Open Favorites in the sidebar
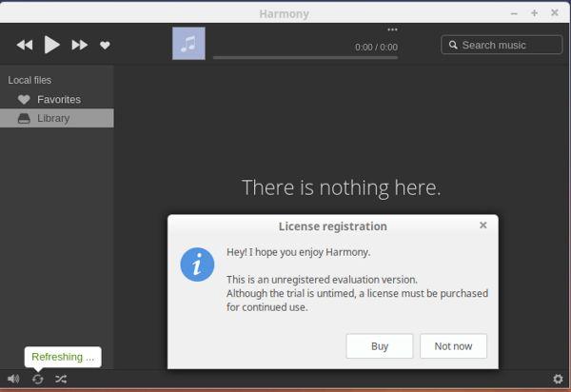Viewport: 571px width, 392px height. click(x=58, y=99)
